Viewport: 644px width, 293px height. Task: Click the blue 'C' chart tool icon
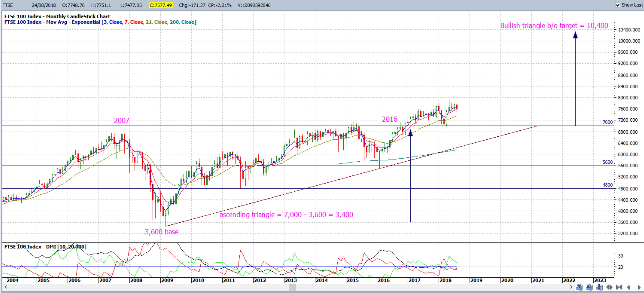pos(590,287)
